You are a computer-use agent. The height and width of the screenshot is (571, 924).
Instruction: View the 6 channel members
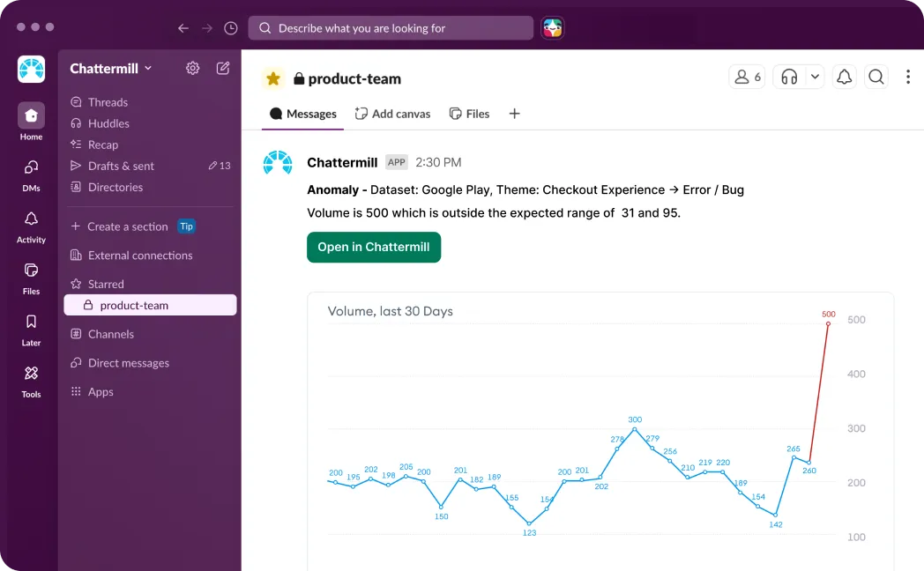747,78
